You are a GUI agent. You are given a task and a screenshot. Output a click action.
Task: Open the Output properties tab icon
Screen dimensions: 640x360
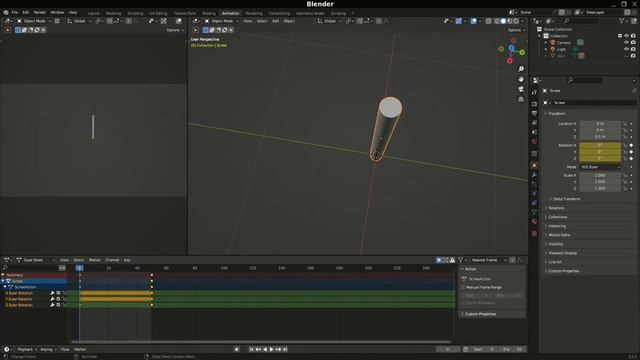click(x=534, y=113)
